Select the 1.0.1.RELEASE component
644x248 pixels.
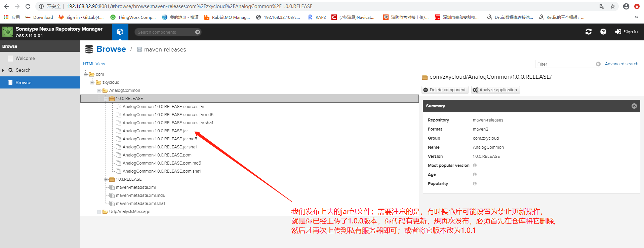pos(129,179)
